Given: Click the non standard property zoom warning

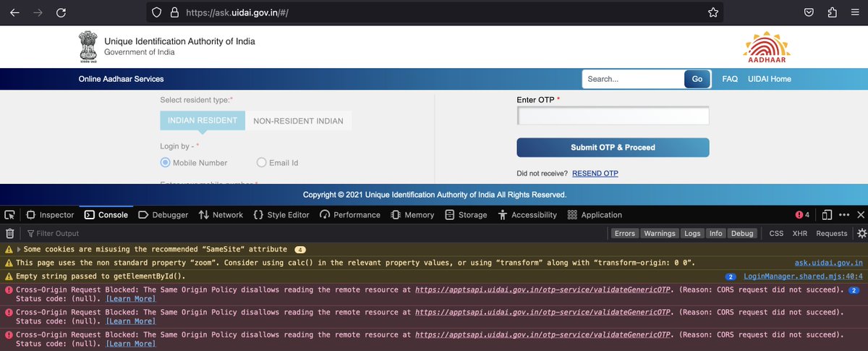Looking at the screenshot, I should coord(355,263).
